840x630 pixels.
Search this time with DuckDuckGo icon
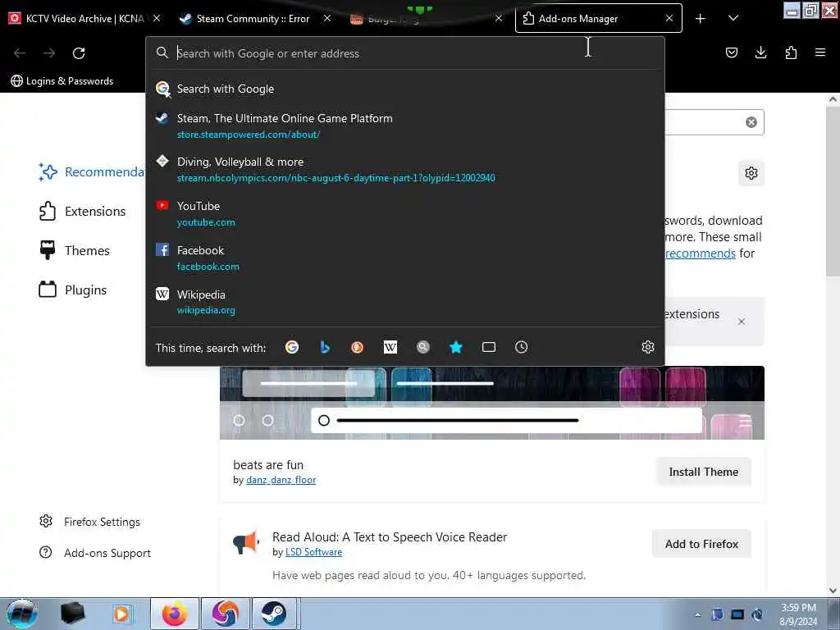pos(358,347)
